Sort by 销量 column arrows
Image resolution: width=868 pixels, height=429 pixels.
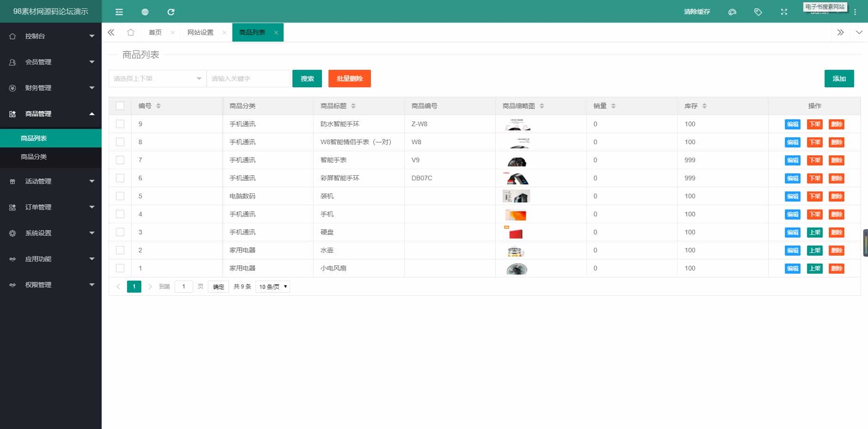(x=613, y=106)
